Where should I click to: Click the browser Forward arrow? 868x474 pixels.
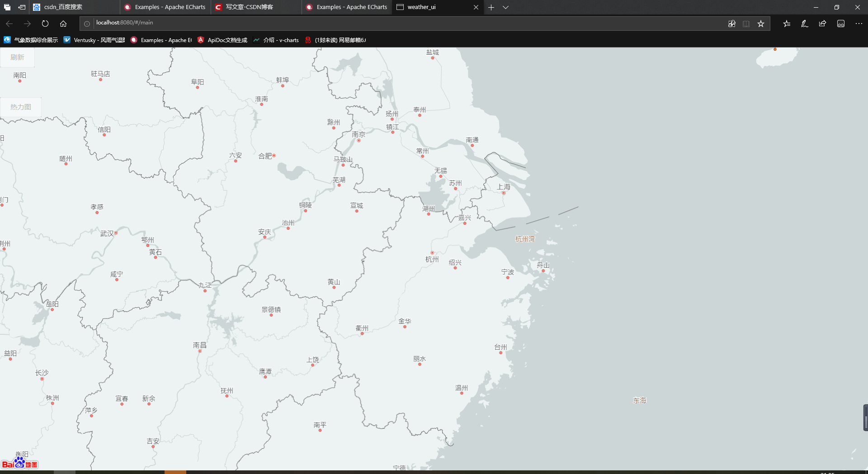(27, 24)
